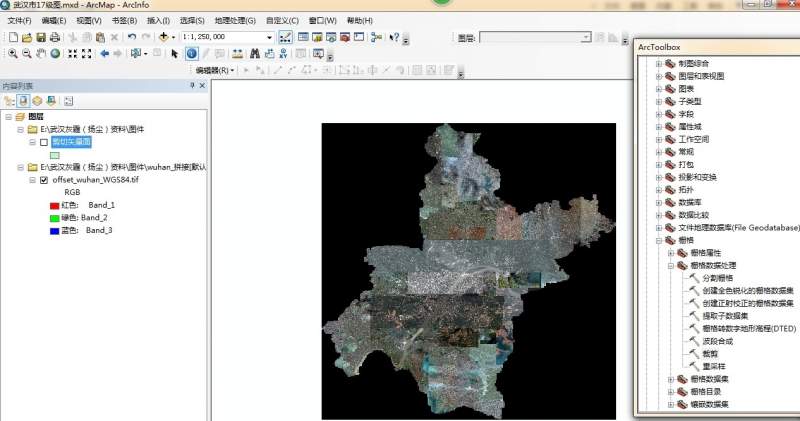Viewport: 800px width, 421px height.
Task: Click the 编辑器(R) editor button
Action: pyautogui.click(x=214, y=71)
